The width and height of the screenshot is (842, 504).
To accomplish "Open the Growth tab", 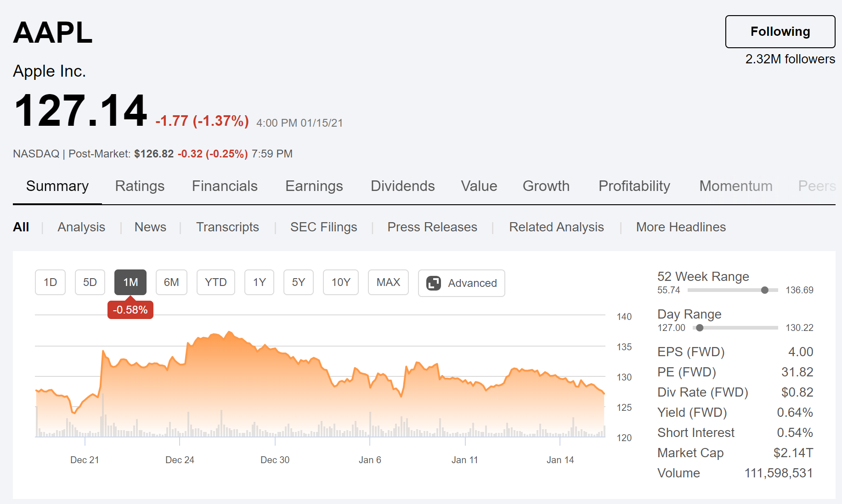I will click(546, 186).
